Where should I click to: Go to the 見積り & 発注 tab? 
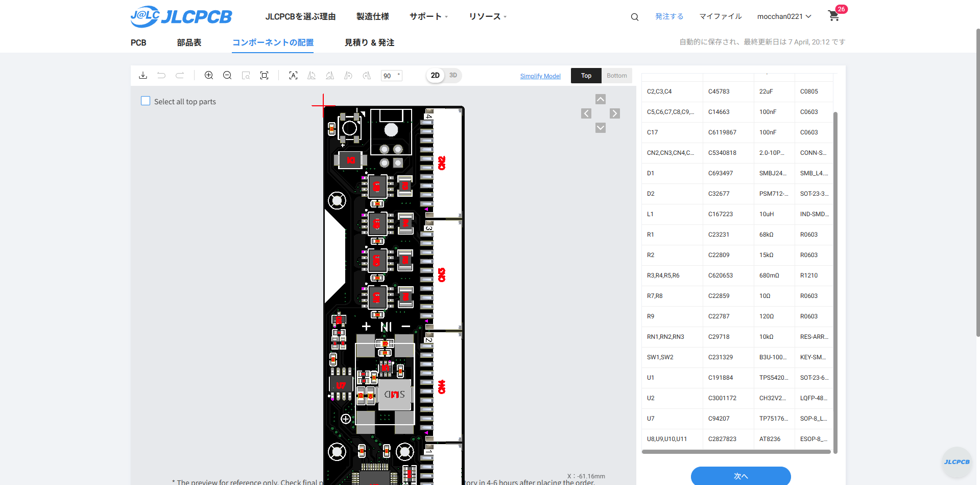pos(369,42)
